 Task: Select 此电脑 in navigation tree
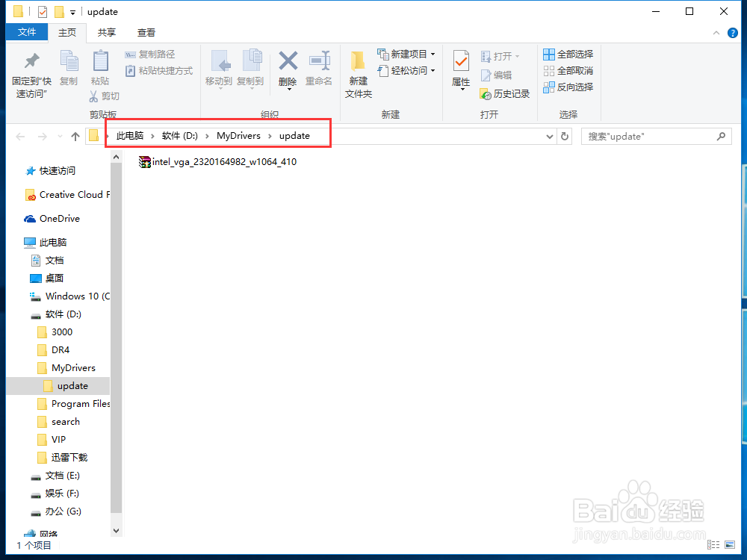click(46, 243)
